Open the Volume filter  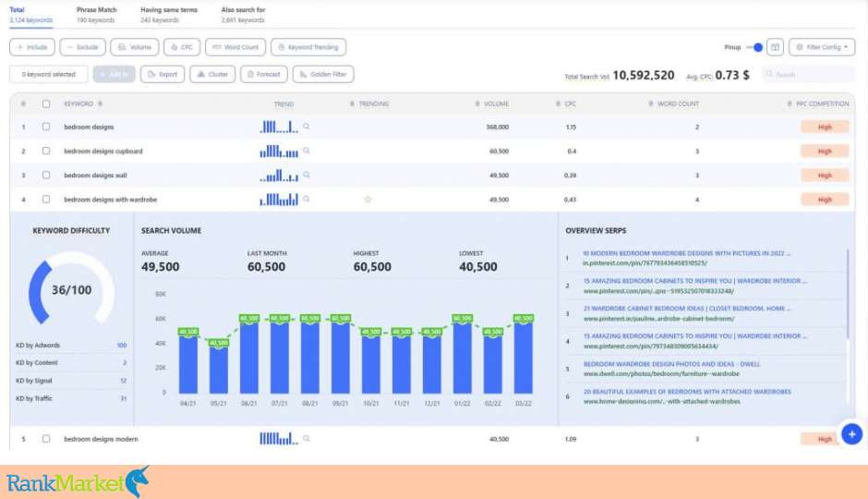pos(135,47)
